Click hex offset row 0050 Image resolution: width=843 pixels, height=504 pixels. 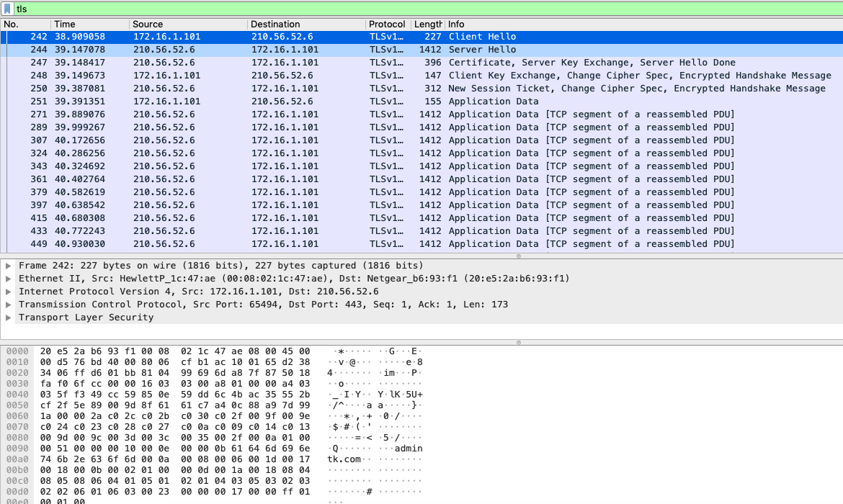tap(17, 405)
